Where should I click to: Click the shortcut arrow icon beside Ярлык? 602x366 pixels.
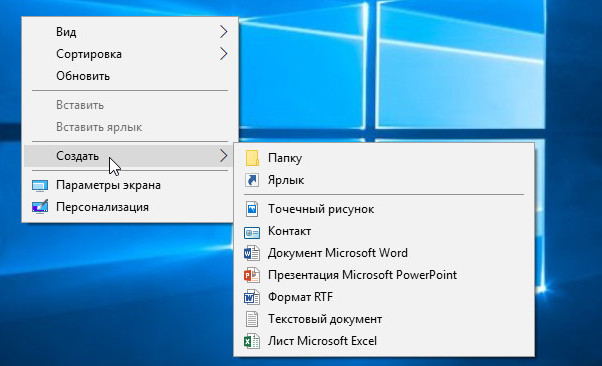(252, 180)
